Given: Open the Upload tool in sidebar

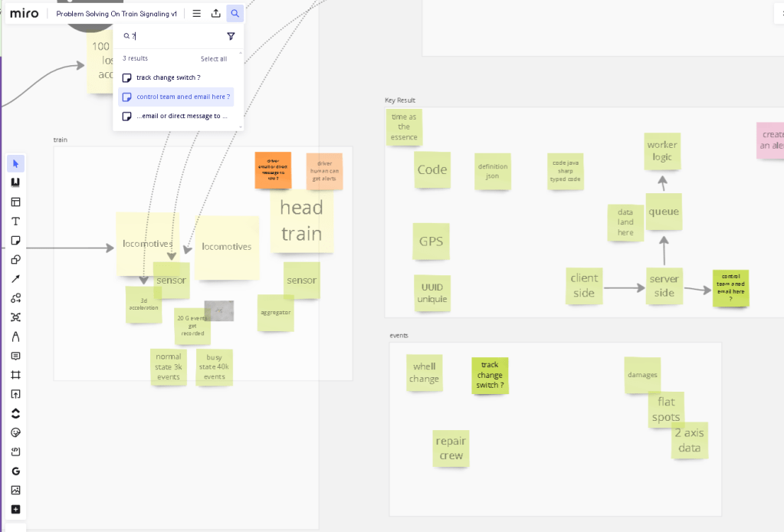Looking at the screenshot, I should tap(15, 394).
